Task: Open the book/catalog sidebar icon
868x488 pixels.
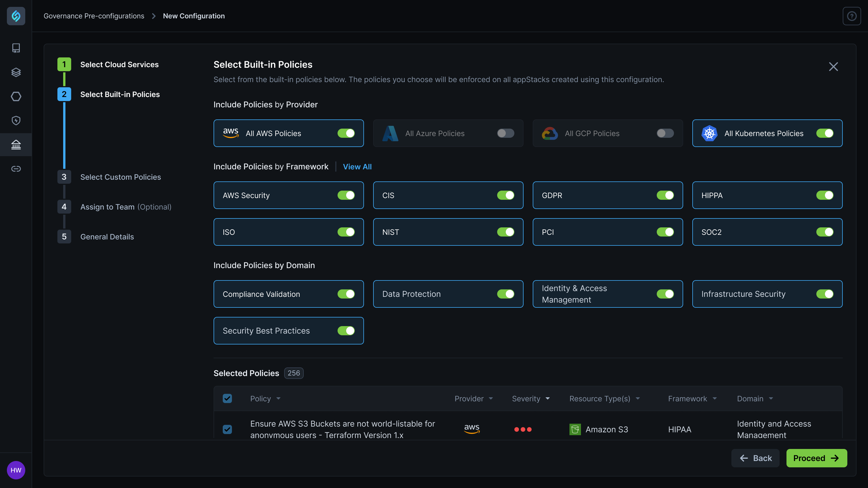Action: (16, 48)
